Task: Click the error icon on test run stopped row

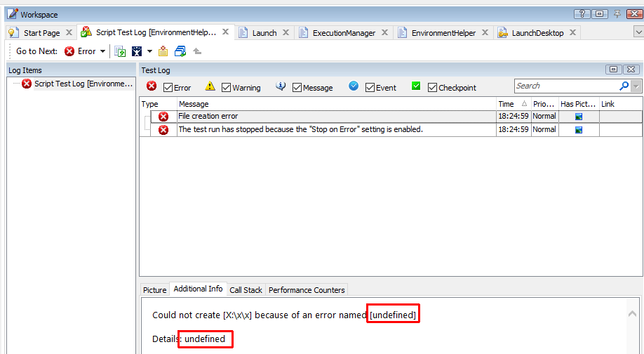Action: (163, 130)
